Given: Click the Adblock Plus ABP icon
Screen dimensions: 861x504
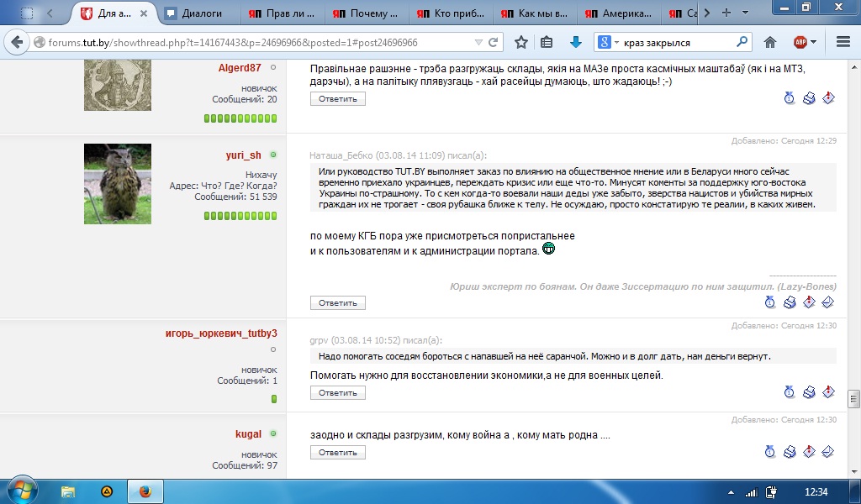Looking at the screenshot, I should (800, 42).
